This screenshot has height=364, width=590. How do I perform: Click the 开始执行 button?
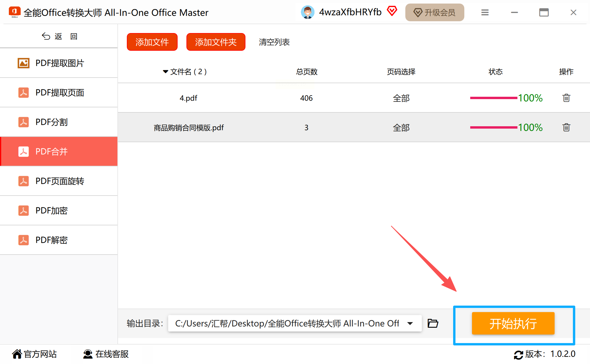pos(513,323)
